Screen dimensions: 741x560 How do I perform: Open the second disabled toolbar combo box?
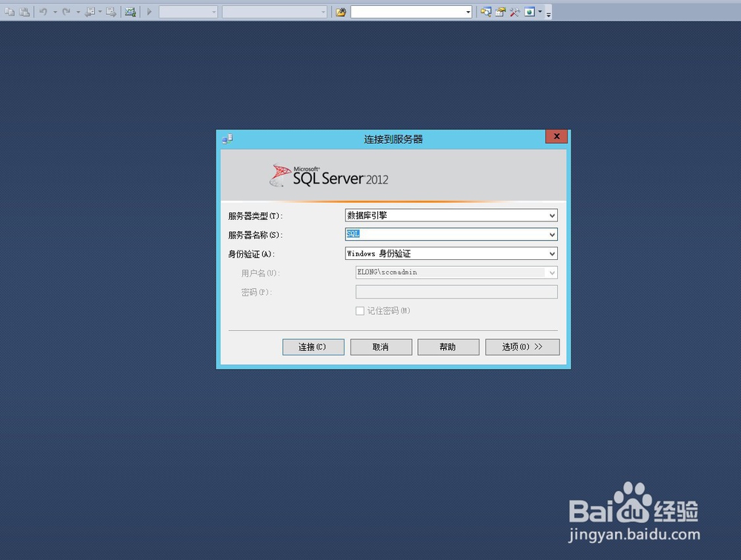(275, 12)
